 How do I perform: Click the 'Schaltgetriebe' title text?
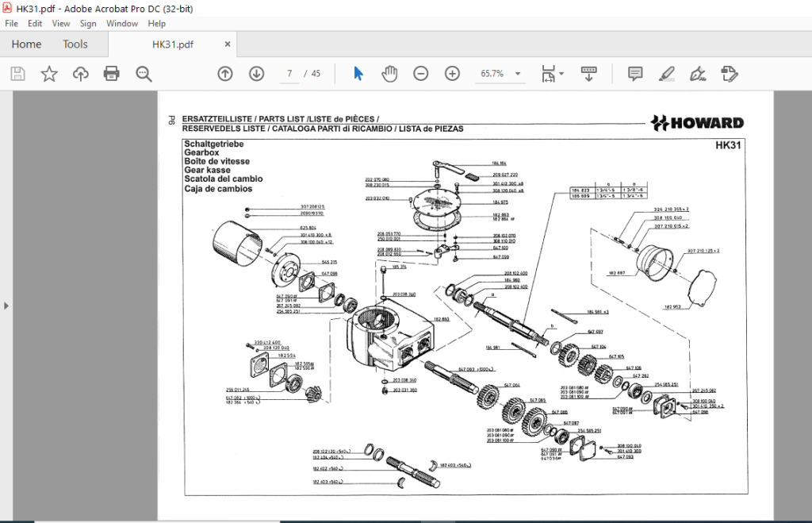(x=214, y=144)
